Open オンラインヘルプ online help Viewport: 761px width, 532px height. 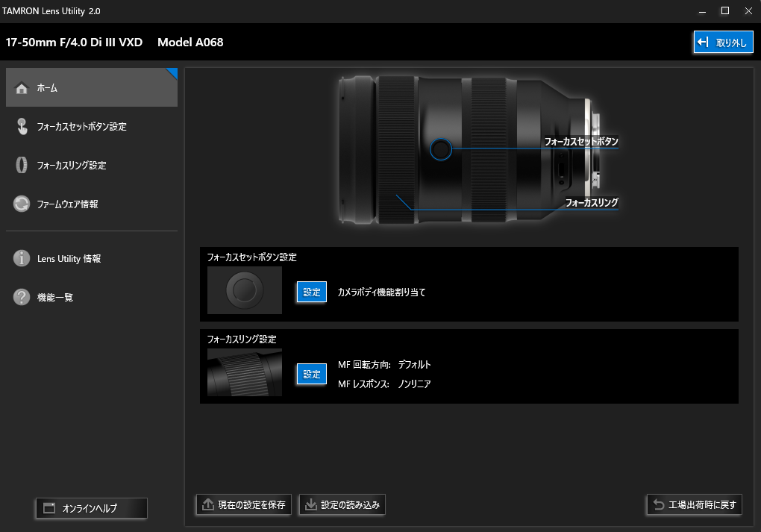91,508
